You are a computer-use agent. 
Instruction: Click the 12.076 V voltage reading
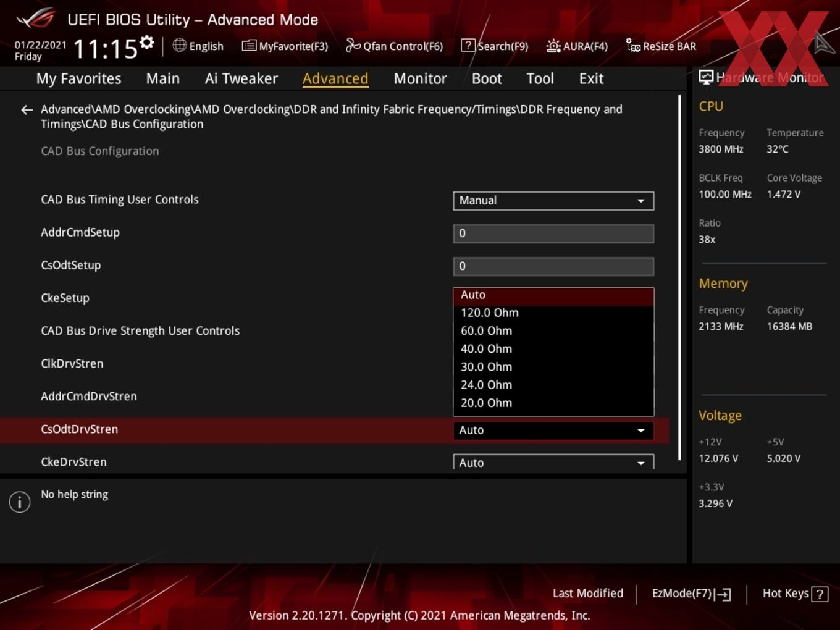pyautogui.click(x=718, y=458)
